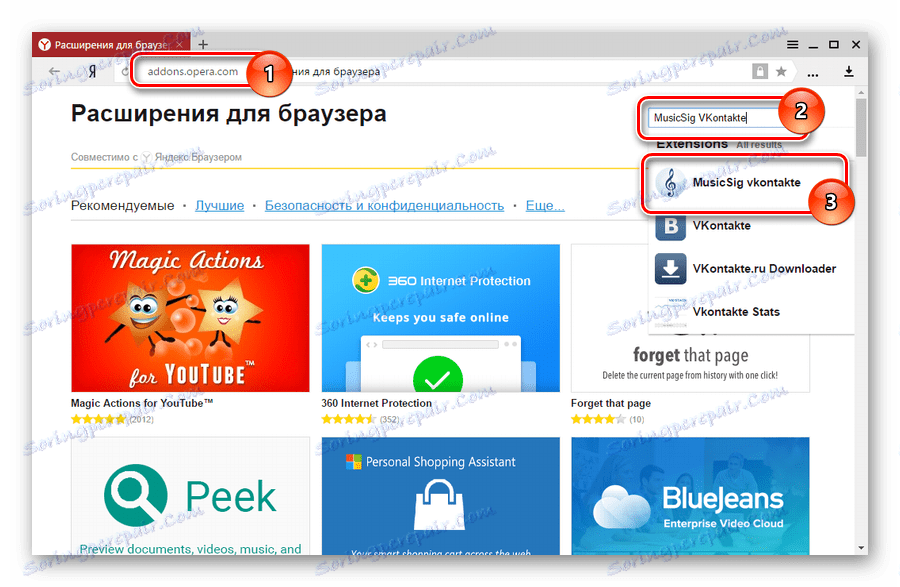Click the Magic Actions for YouTube thumbnail
Viewport: 900px width, 587px height.
[x=190, y=315]
